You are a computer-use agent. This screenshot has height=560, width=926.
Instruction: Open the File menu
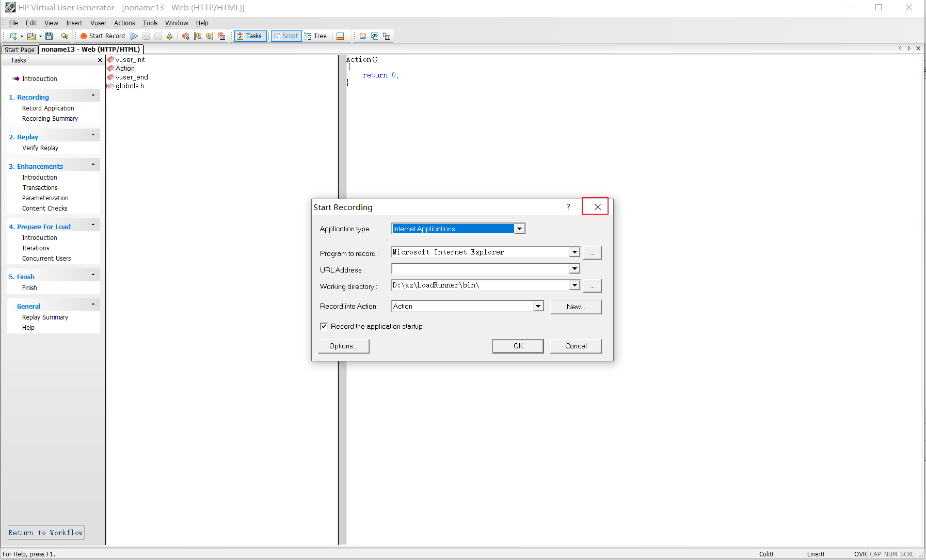point(13,23)
